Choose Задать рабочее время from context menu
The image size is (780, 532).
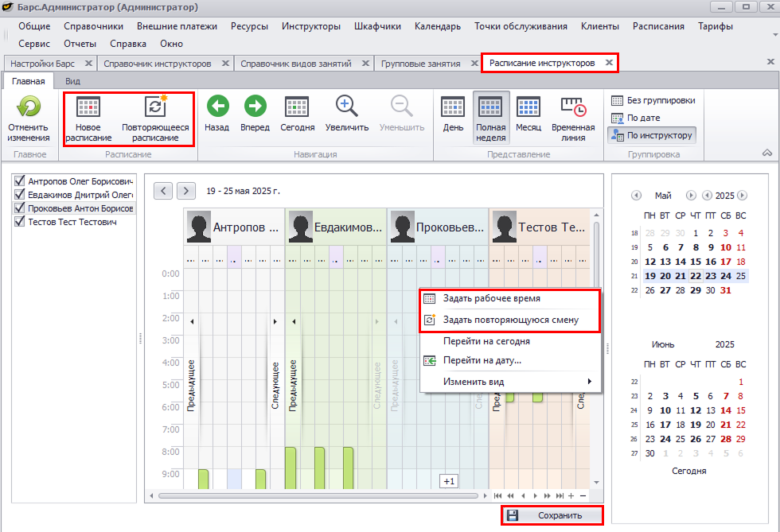tap(510, 298)
